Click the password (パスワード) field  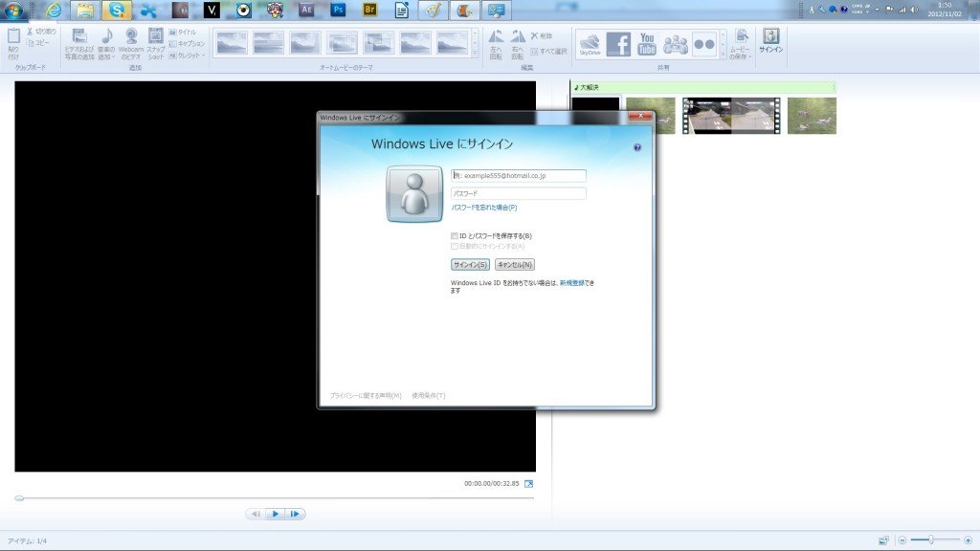click(x=518, y=193)
